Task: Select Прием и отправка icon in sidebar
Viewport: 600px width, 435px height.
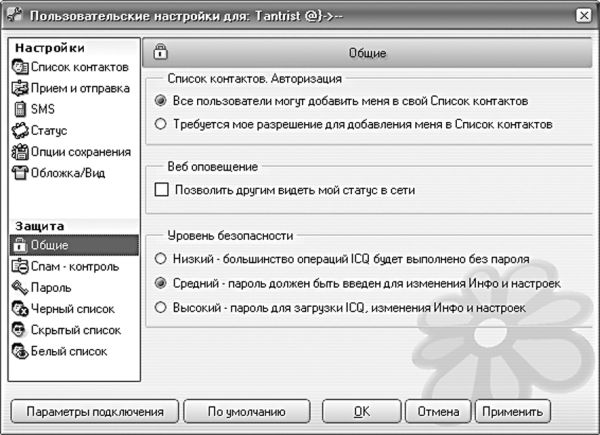Action: pos(20,88)
